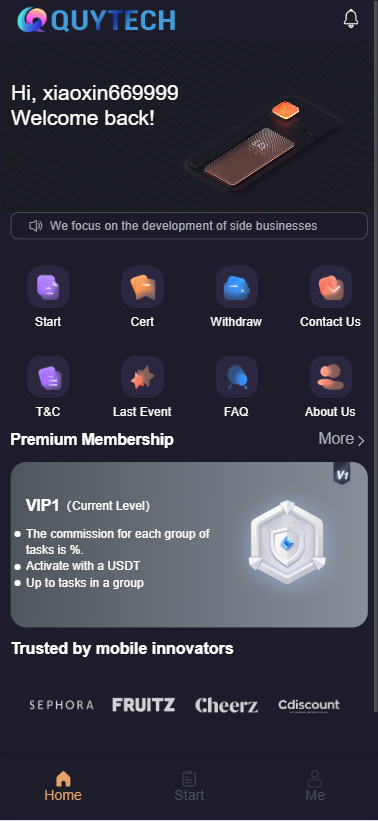Open notifications via the bell icon

point(351,19)
